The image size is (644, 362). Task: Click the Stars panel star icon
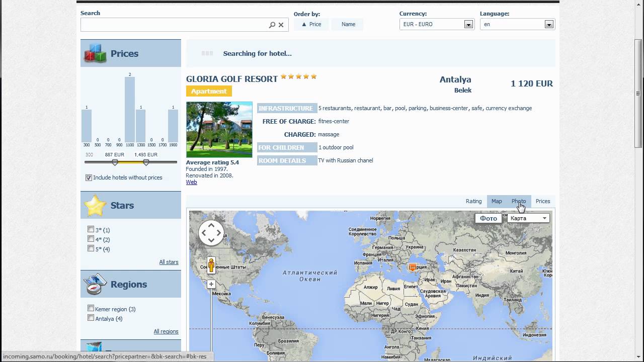tap(95, 205)
